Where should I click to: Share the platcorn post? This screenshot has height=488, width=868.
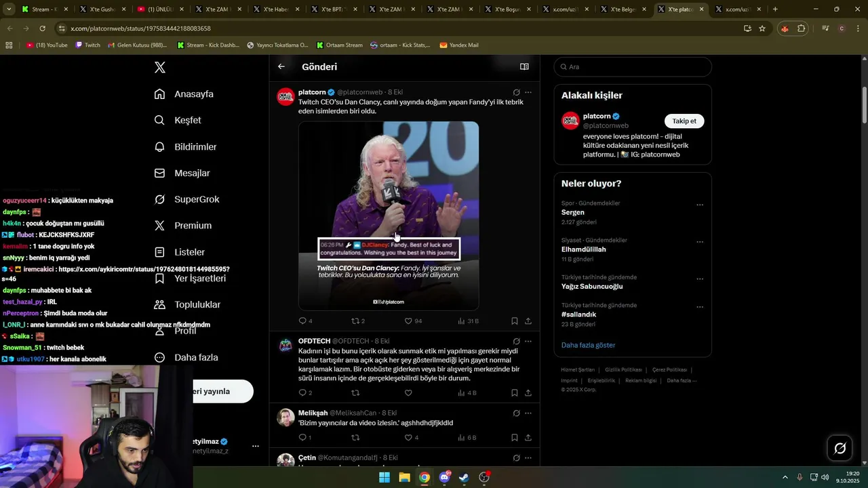click(x=528, y=321)
